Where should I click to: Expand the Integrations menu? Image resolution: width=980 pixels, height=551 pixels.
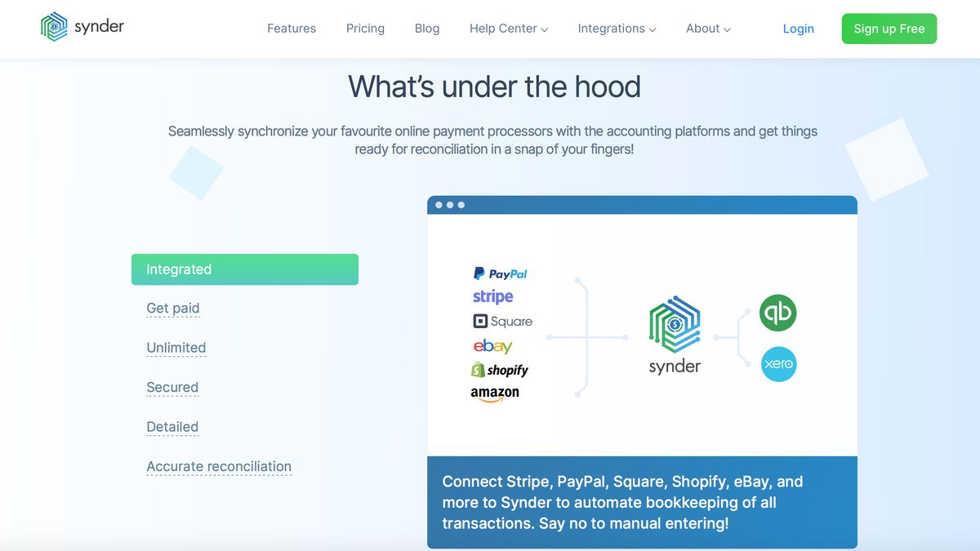point(617,28)
